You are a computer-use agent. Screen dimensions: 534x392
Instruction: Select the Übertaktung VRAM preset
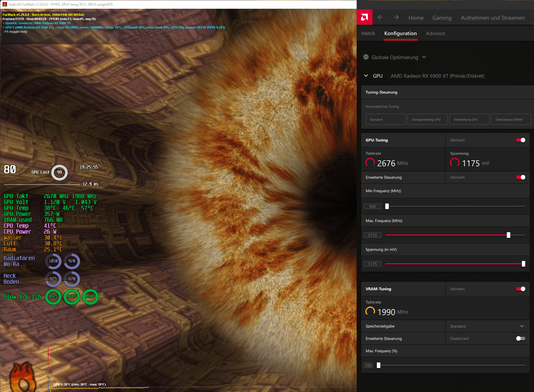click(511, 119)
